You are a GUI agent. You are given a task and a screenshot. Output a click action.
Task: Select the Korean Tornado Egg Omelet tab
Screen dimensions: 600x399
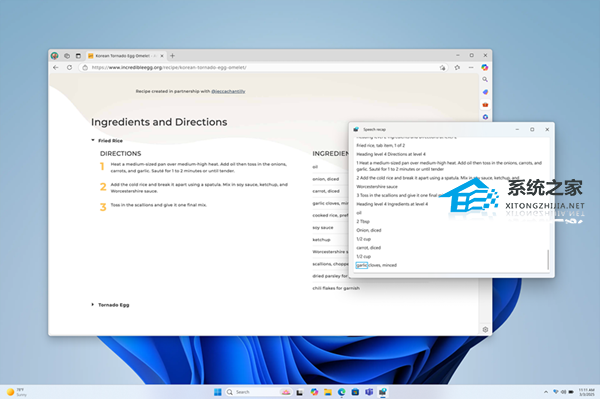126,56
